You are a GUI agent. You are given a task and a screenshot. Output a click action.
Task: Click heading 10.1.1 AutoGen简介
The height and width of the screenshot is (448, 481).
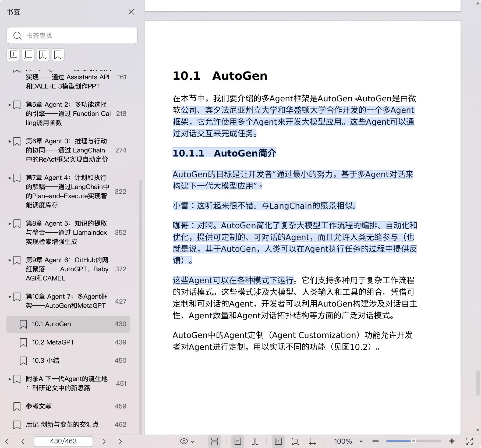(x=224, y=153)
